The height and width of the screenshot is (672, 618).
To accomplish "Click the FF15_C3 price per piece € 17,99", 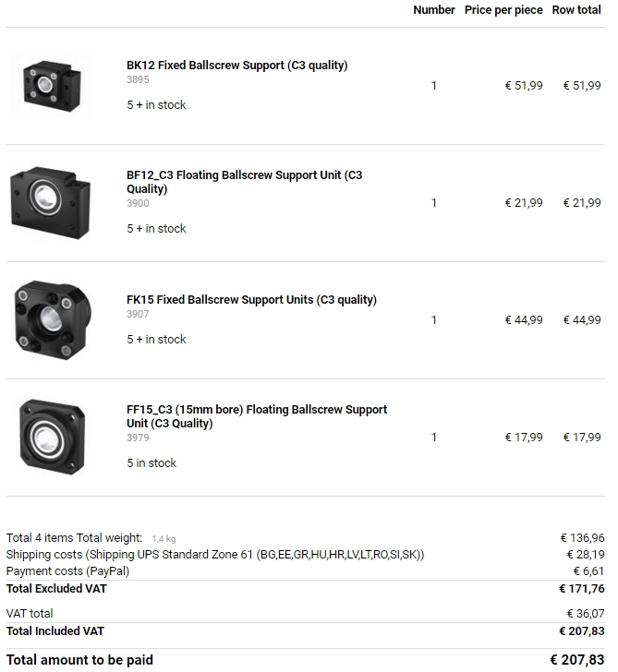I will point(524,438).
